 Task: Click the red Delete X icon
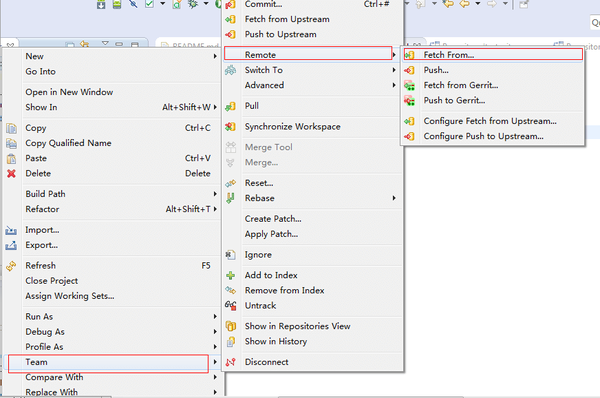tap(11, 174)
